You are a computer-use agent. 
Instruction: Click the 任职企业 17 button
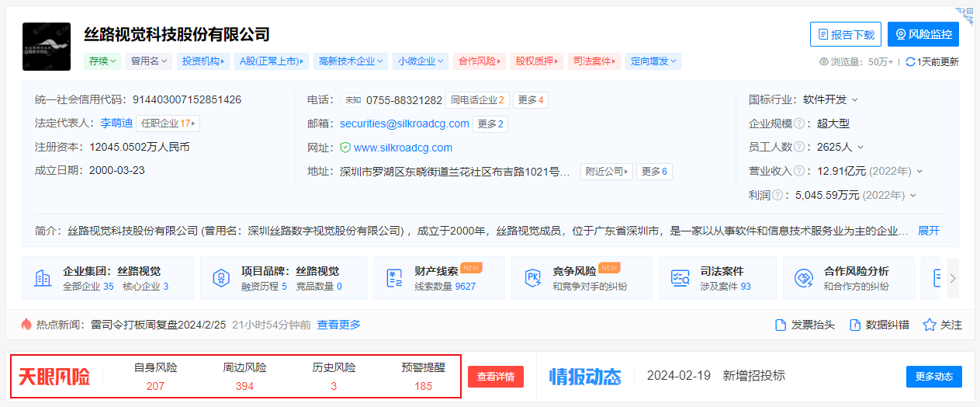(x=168, y=123)
